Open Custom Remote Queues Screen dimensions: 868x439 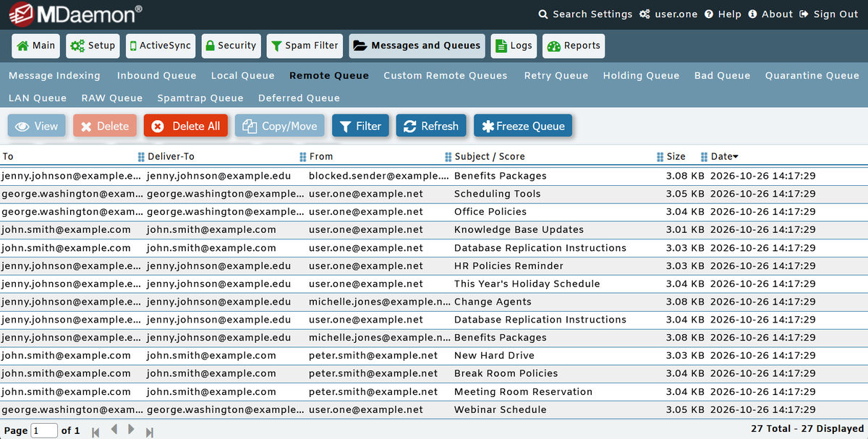(x=446, y=75)
